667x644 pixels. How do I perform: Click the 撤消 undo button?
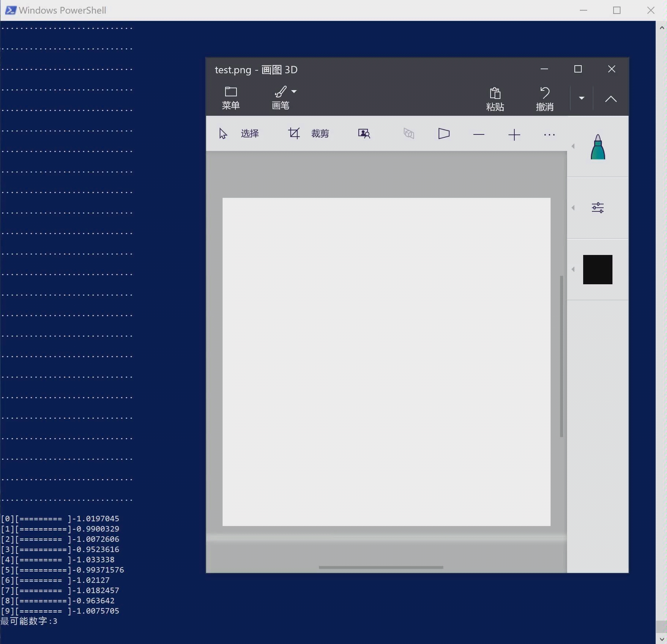pyautogui.click(x=545, y=99)
